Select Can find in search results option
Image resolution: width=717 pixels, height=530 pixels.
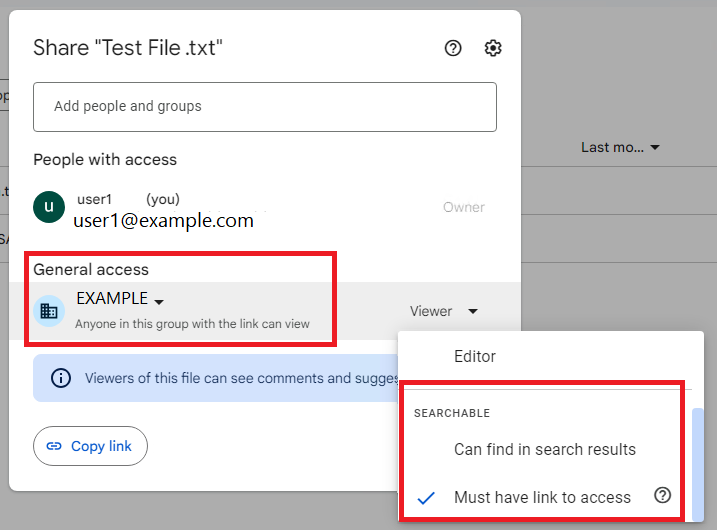[544, 449]
